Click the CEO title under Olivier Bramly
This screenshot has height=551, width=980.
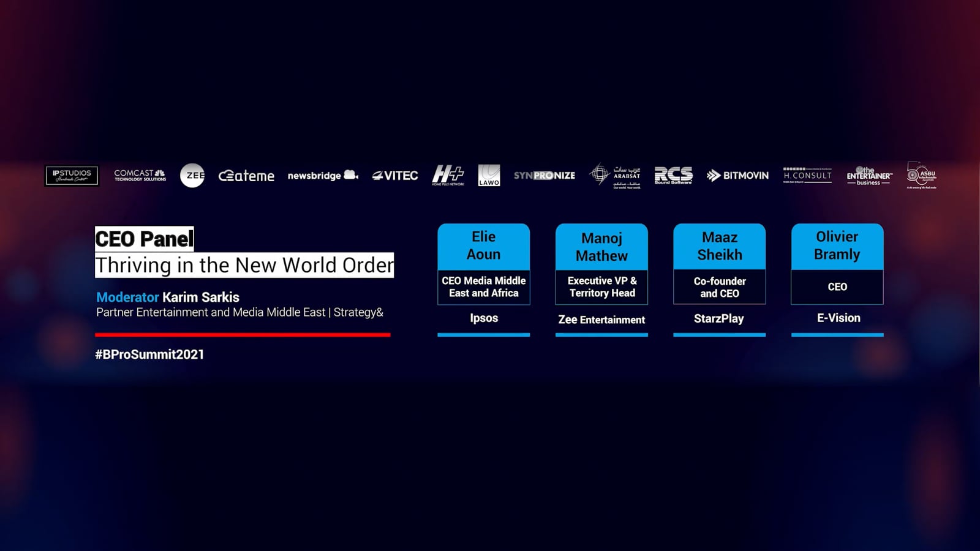(837, 287)
